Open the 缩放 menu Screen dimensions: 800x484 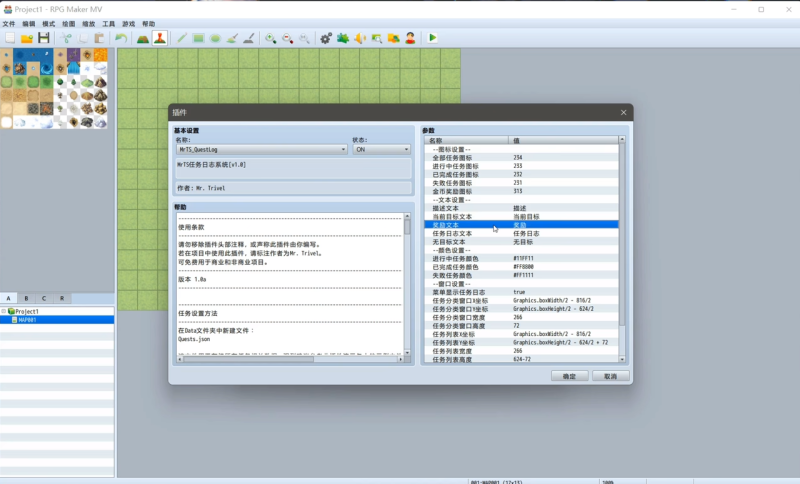pyautogui.click(x=89, y=23)
